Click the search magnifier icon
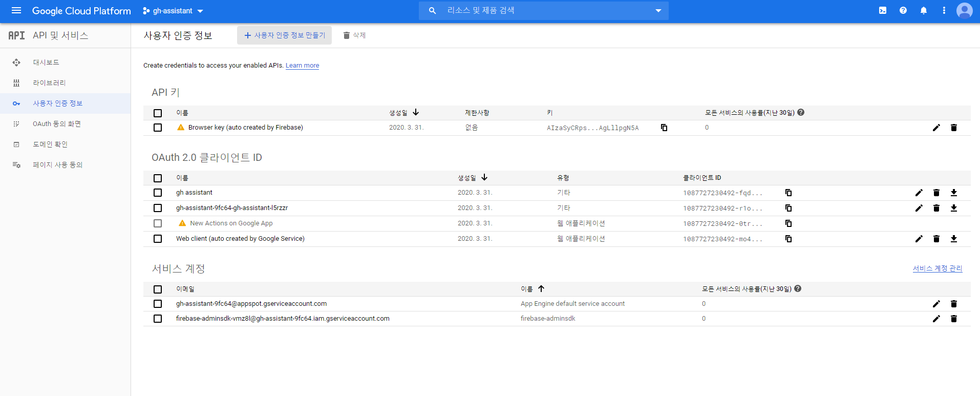 [433, 11]
